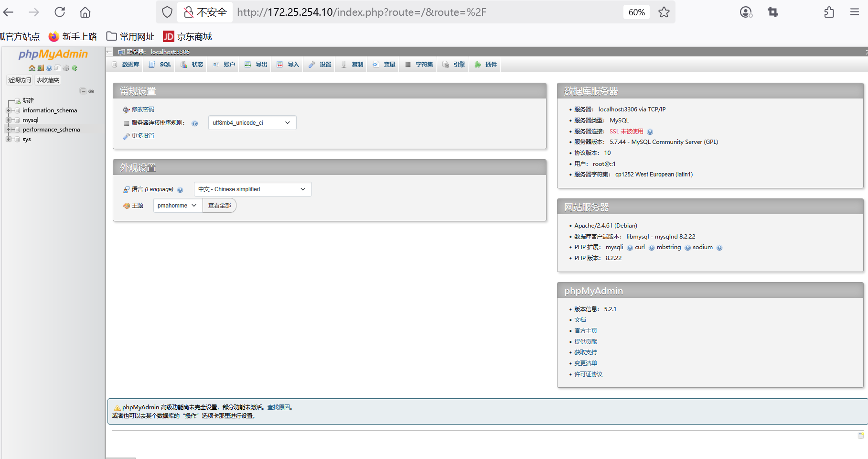Click 查找原因 link in warning box
The image size is (868, 459).
[x=279, y=407]
